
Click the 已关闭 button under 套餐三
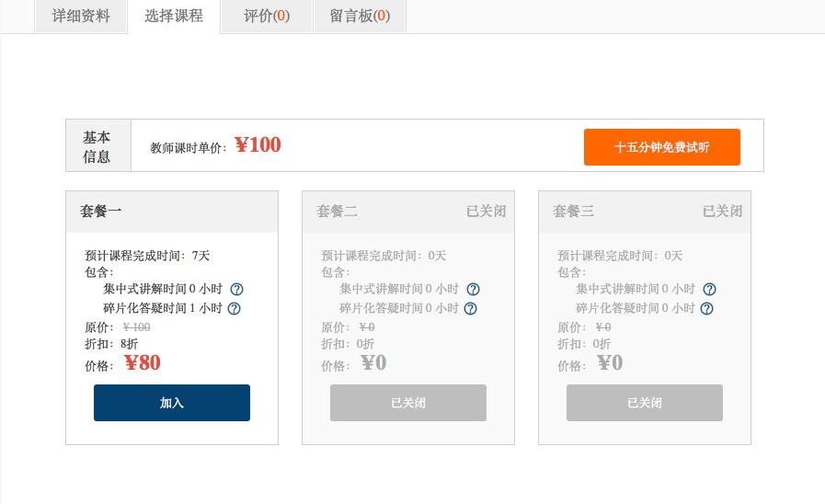pyautogui.click(x=645, y=403)
